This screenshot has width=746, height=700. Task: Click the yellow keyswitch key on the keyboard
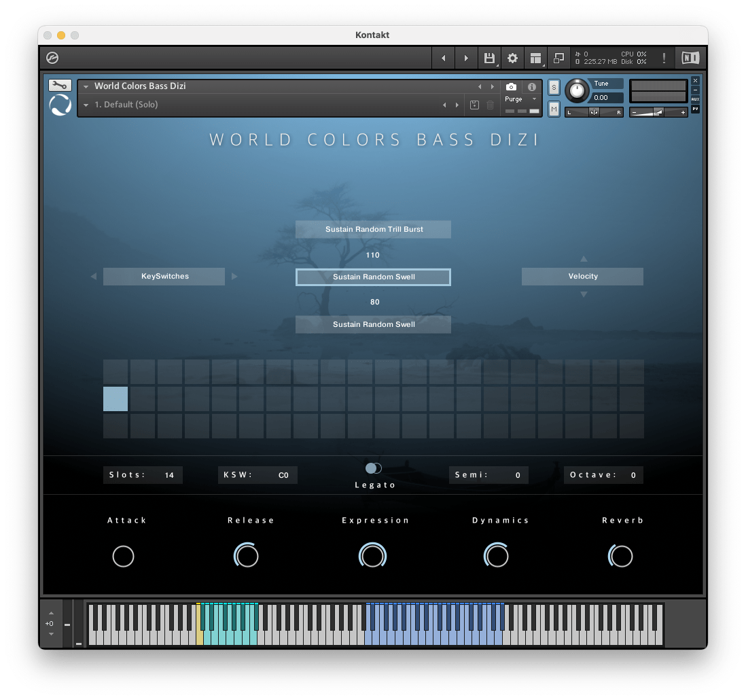click(199, 637)
